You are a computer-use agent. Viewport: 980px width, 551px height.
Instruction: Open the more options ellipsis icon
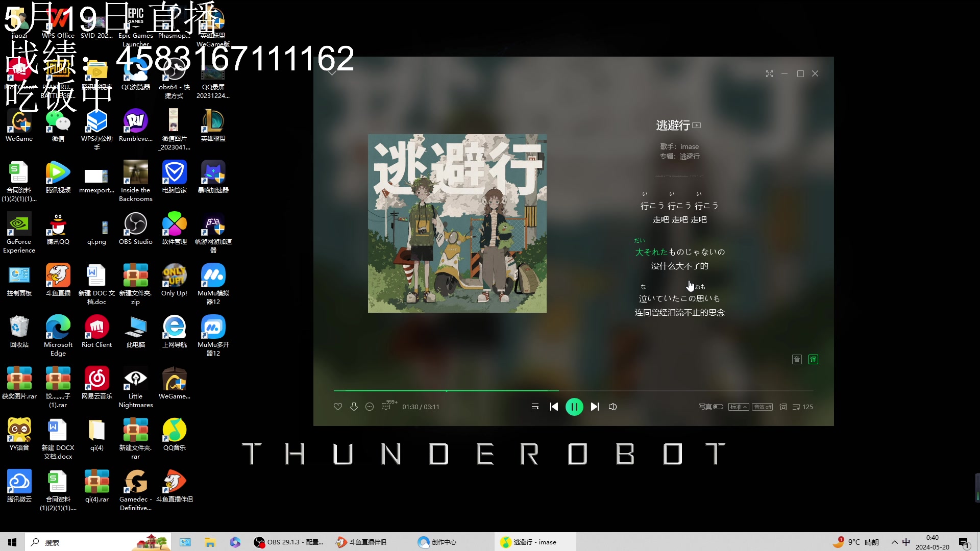370,407
